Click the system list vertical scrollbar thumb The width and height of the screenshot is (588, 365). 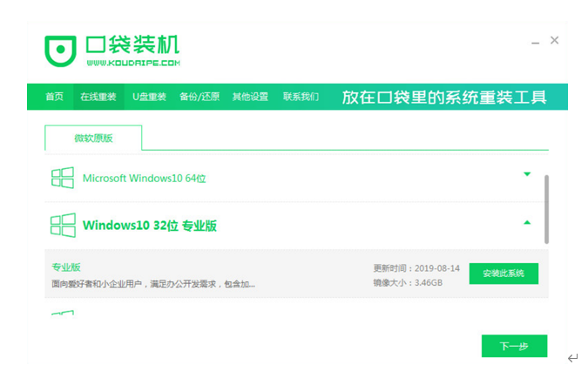pos(546,209)
